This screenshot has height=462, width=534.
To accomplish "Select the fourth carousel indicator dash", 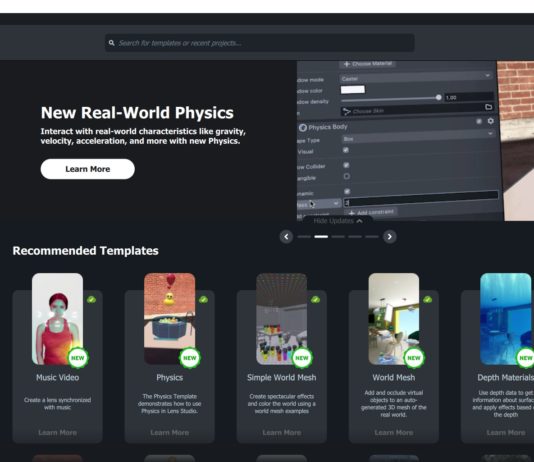I will click(x=355, y=237).
